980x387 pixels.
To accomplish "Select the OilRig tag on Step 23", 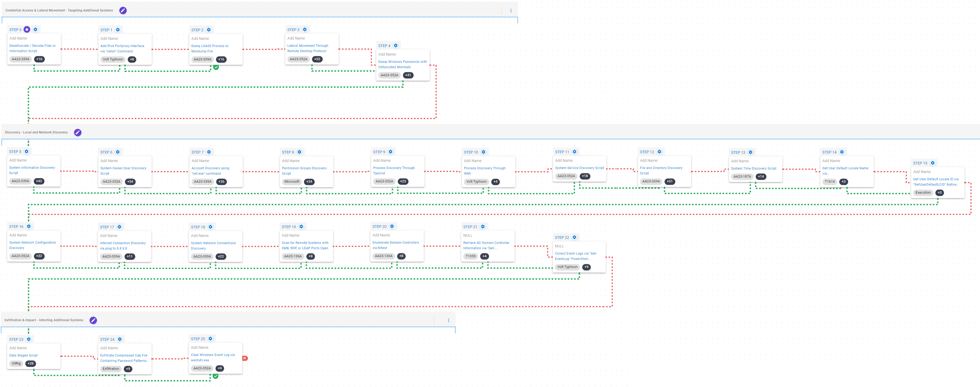I will click(16, 363).
